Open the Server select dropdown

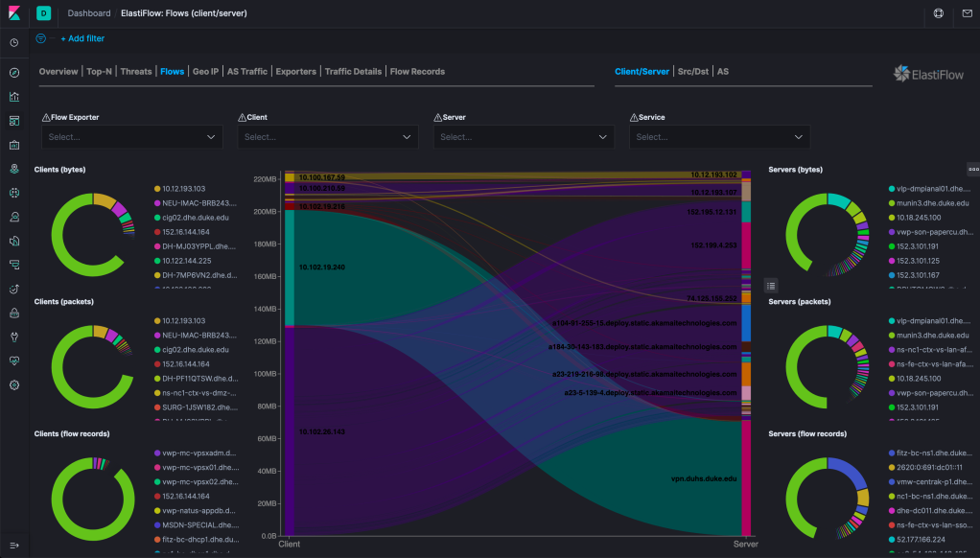tap(524, 137)
